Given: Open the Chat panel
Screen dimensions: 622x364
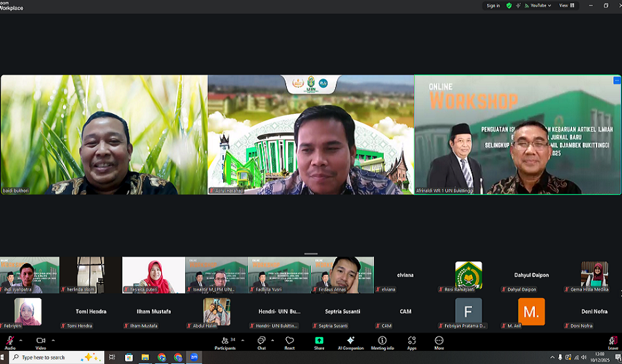Looking at the screenshot, I should point(261,342).
